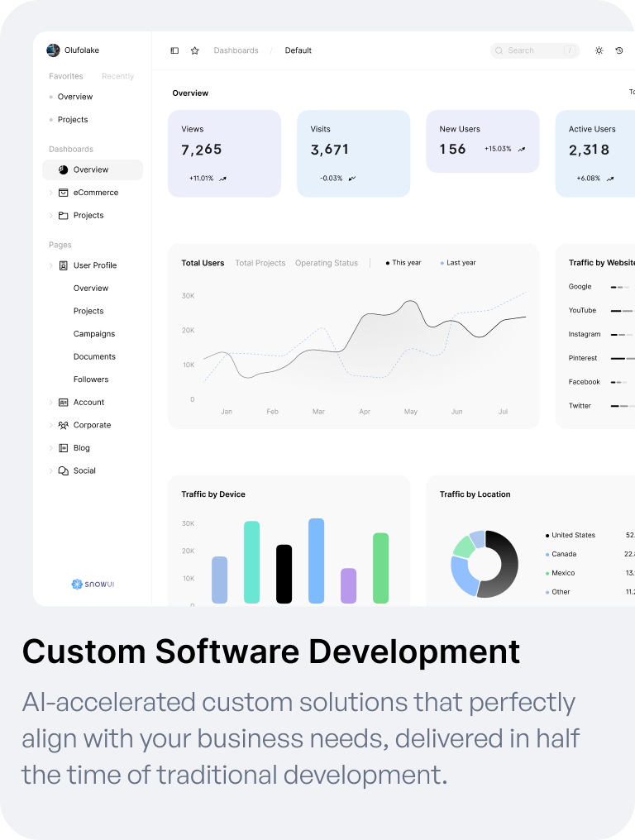
Task: Toggle the This year legend series
Action: click(403, 263)
